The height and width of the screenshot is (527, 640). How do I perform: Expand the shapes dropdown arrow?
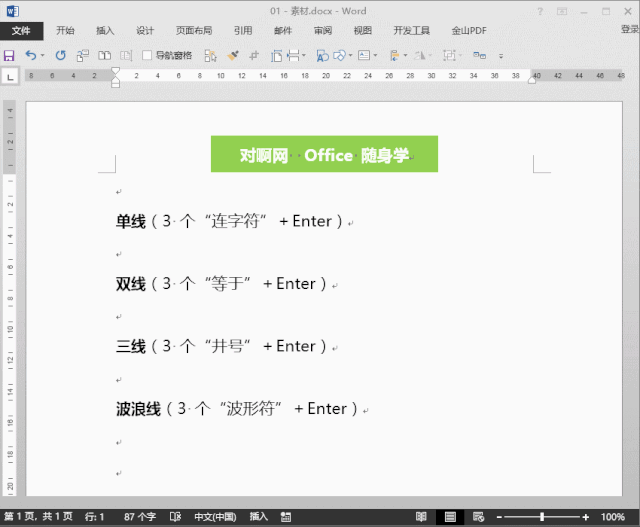pos(350,55)
